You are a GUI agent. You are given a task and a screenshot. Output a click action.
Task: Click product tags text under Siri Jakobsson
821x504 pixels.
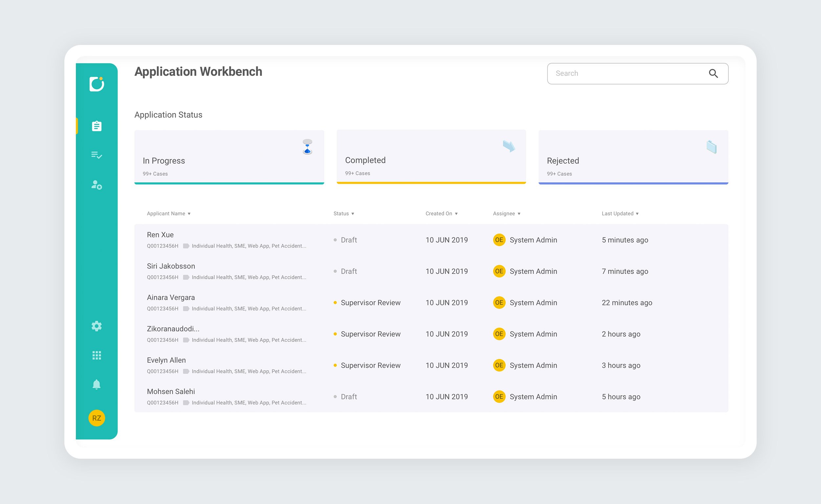[x=249, y=277]
